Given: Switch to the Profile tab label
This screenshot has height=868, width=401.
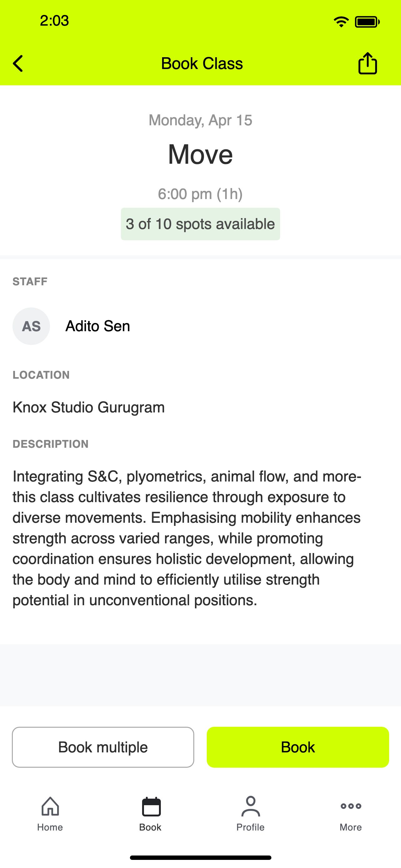Looking at the screenshot, I should point(250,827).
